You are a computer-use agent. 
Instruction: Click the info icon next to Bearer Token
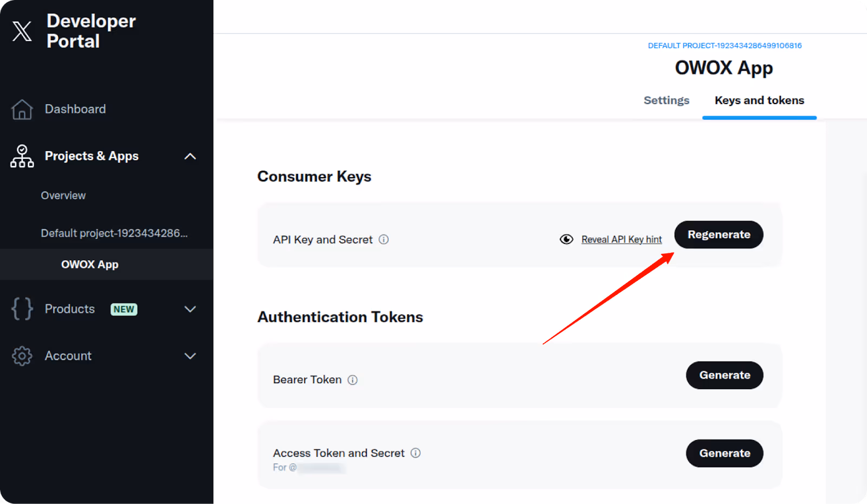[353, 380]
